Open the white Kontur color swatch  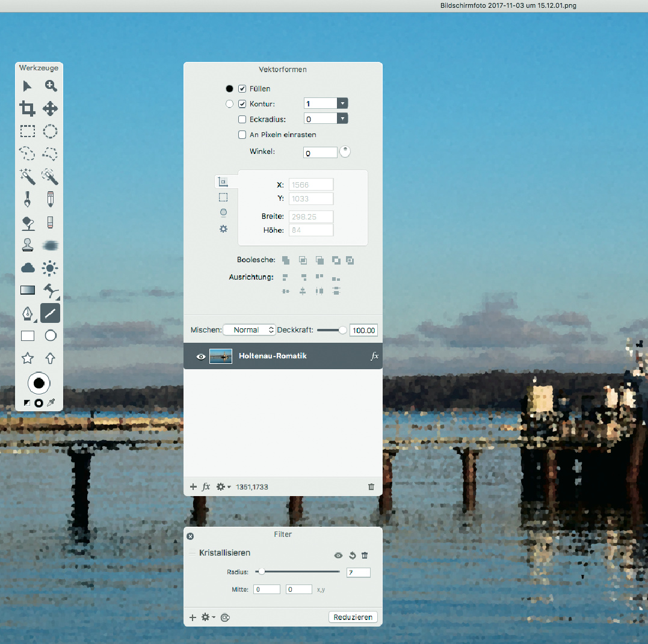click(x=229, y=104)
